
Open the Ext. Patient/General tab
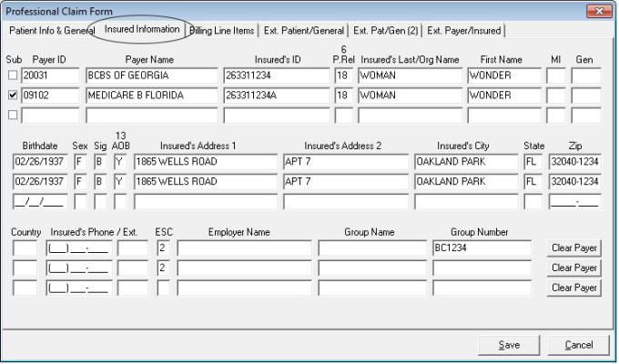point(305,30)
